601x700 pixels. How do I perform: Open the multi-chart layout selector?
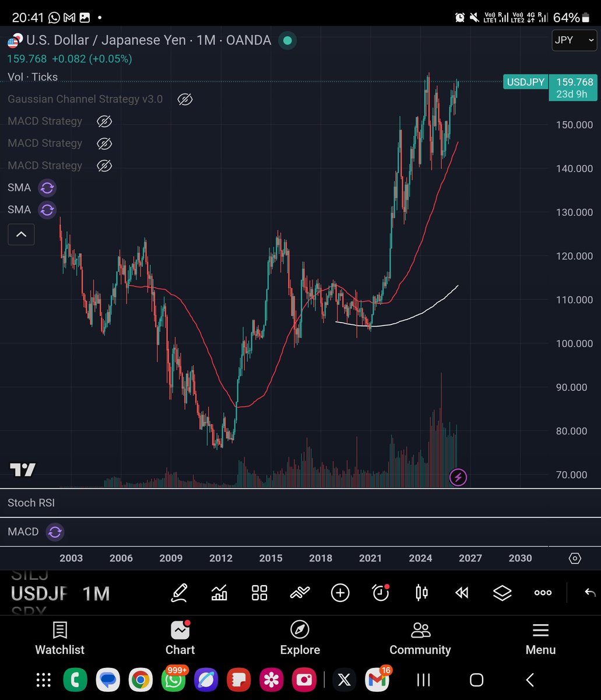coord(259,593)
